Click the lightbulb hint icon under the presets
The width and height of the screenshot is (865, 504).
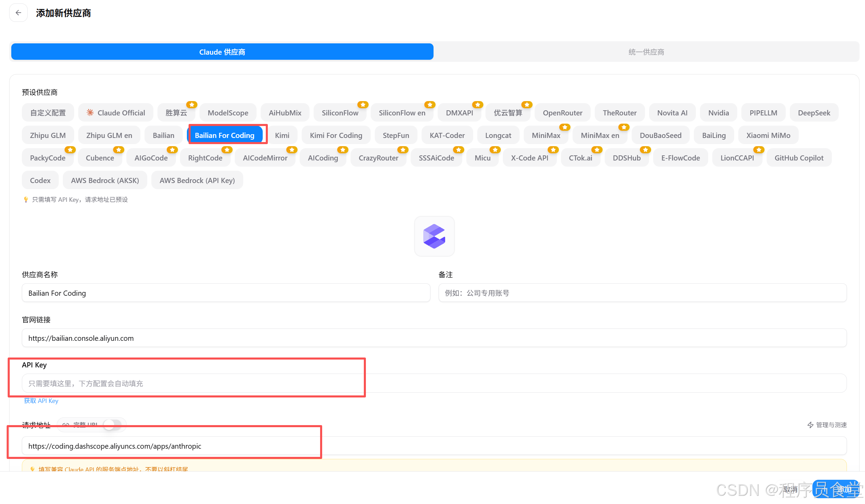pos(26,199)
